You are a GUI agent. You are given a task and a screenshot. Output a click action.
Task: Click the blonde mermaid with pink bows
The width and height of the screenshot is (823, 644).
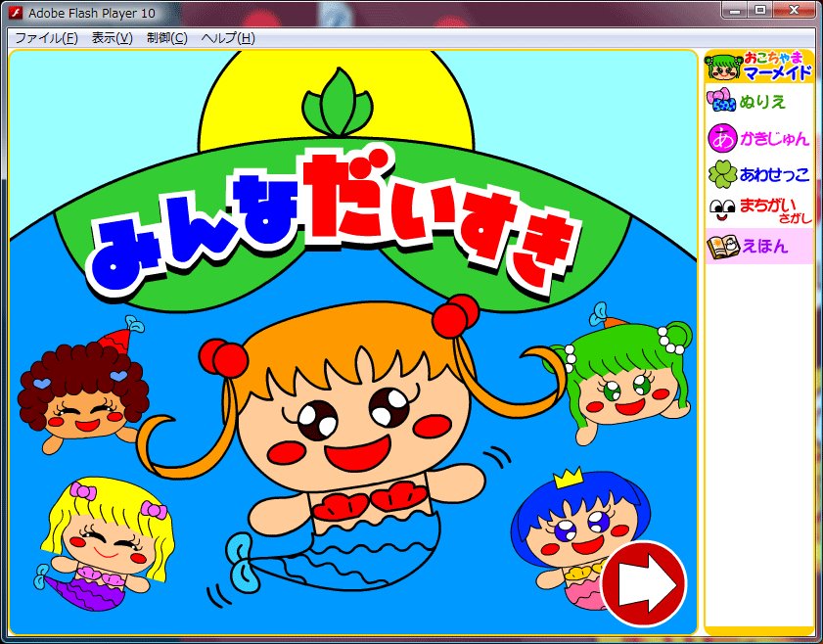click(104, 545)
